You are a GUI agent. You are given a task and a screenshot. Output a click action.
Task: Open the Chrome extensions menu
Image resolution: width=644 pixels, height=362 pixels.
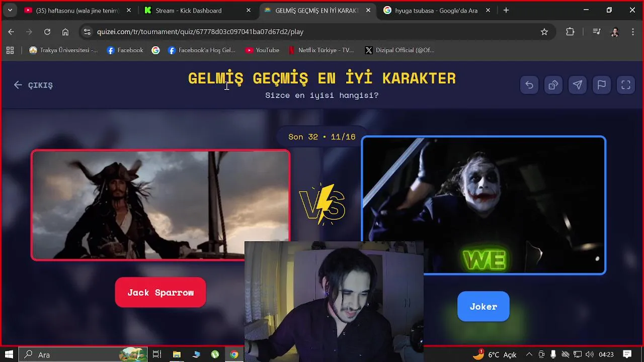pos(570,32)
